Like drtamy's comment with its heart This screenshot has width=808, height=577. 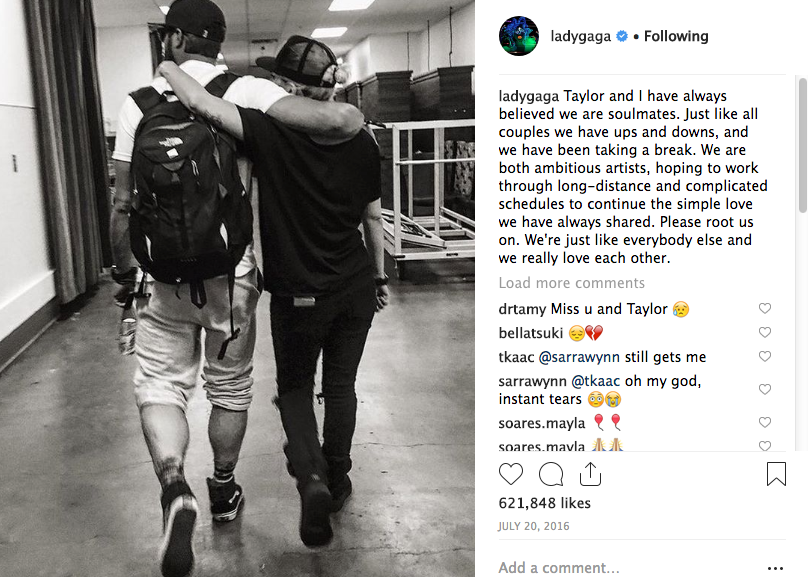[765, 308]
